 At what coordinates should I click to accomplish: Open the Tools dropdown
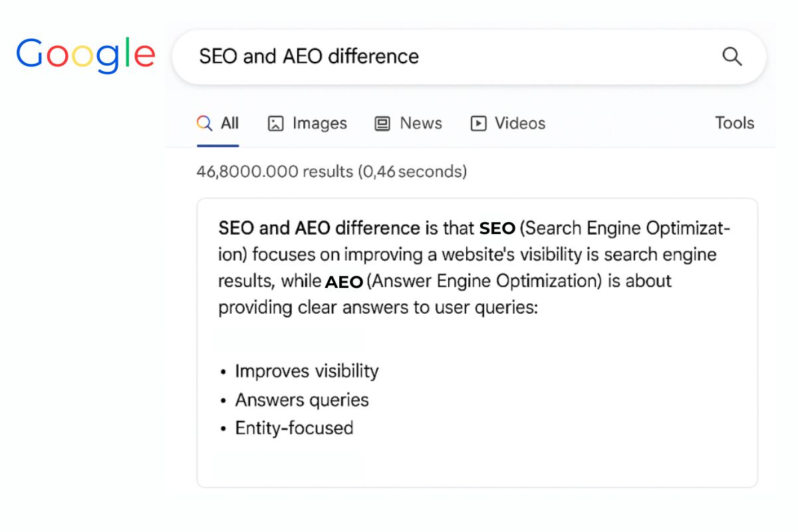(734, 123)
